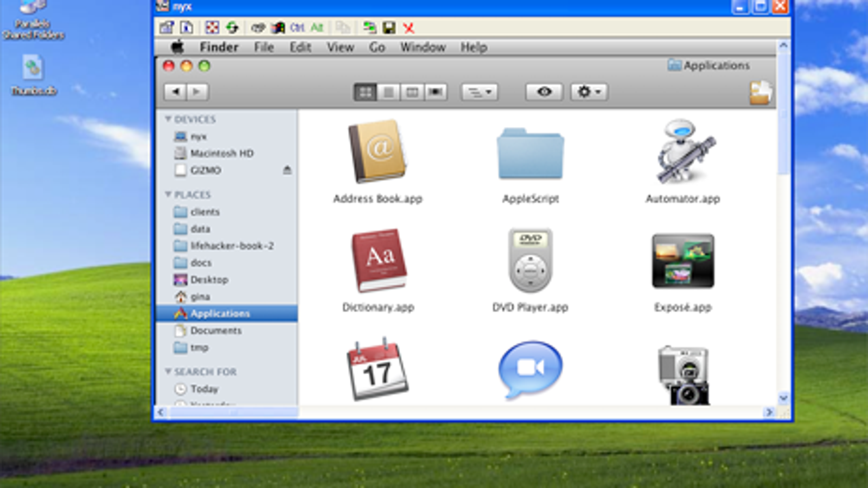
Task: Disconnect using the red X icon
Action: (409, 28)
